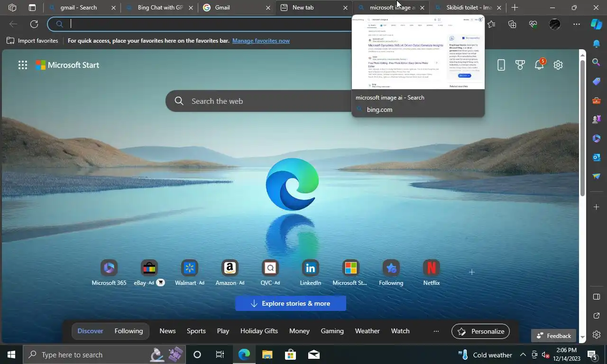Open the Amazon quick link tile
607x364 pixels.
tap(230, 273)
